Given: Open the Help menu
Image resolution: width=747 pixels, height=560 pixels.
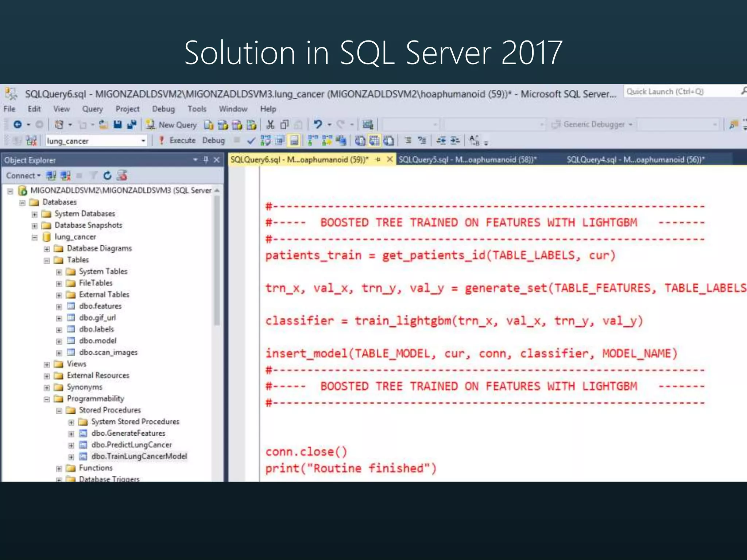Looking at the screenshot, I should pos(268,109).
